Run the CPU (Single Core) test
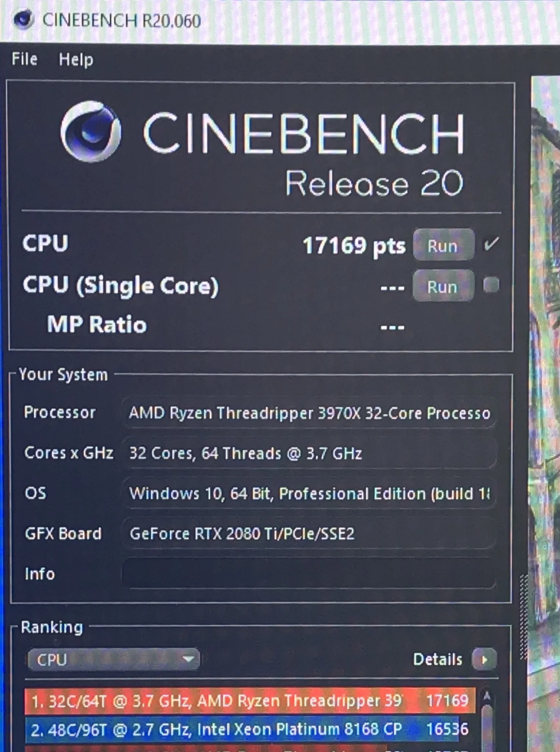560x752 pixels. click(443, 286)
